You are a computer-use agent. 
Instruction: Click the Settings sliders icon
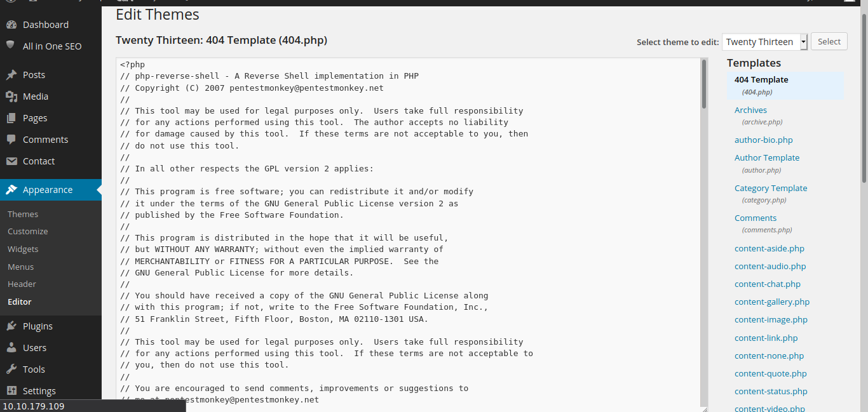[11, 391]
